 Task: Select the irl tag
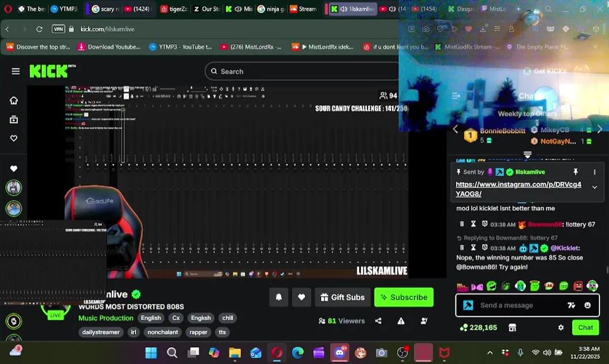point(134,332)
